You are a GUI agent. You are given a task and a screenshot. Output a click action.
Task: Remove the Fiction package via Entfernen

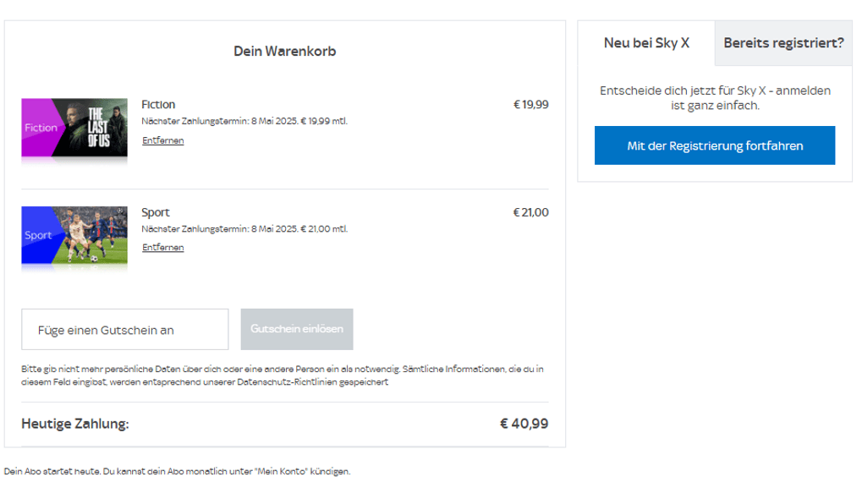point(162,140)
